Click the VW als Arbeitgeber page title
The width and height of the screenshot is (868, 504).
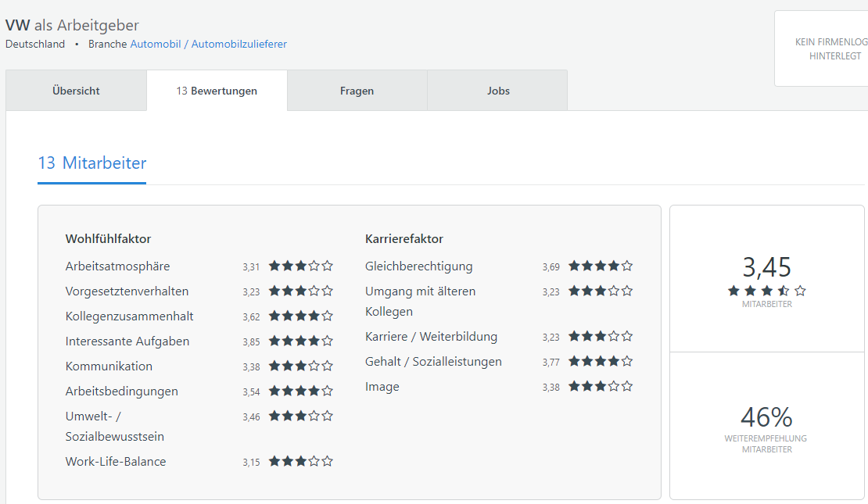(72, 26)
